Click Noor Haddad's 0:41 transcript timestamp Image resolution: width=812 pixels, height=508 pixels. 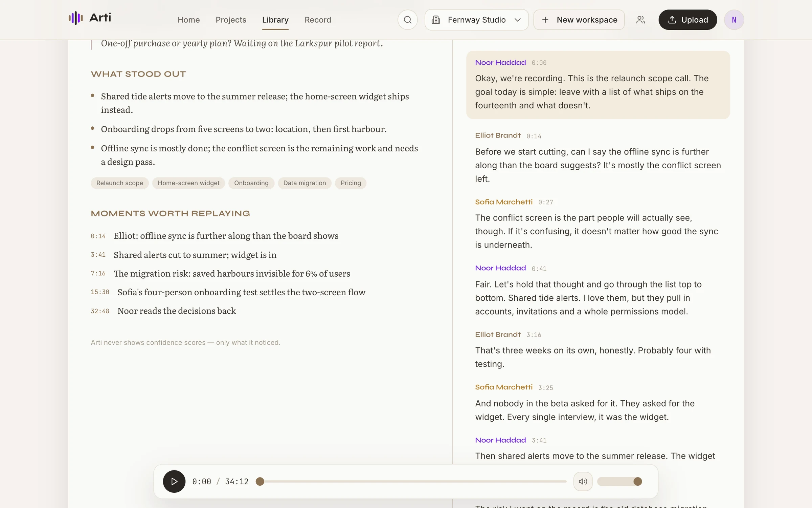point(539,269)
